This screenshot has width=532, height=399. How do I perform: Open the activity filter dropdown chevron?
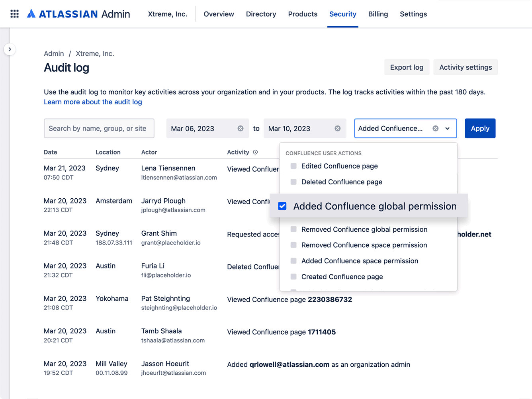448,128
